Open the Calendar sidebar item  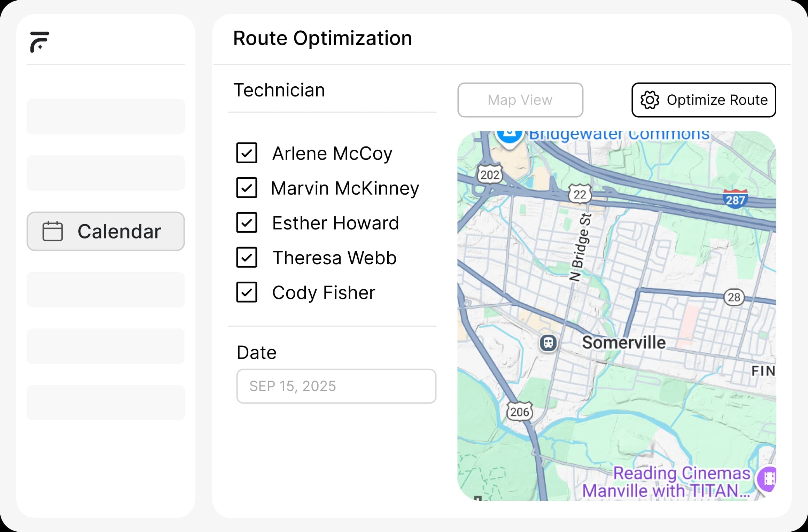106,231
